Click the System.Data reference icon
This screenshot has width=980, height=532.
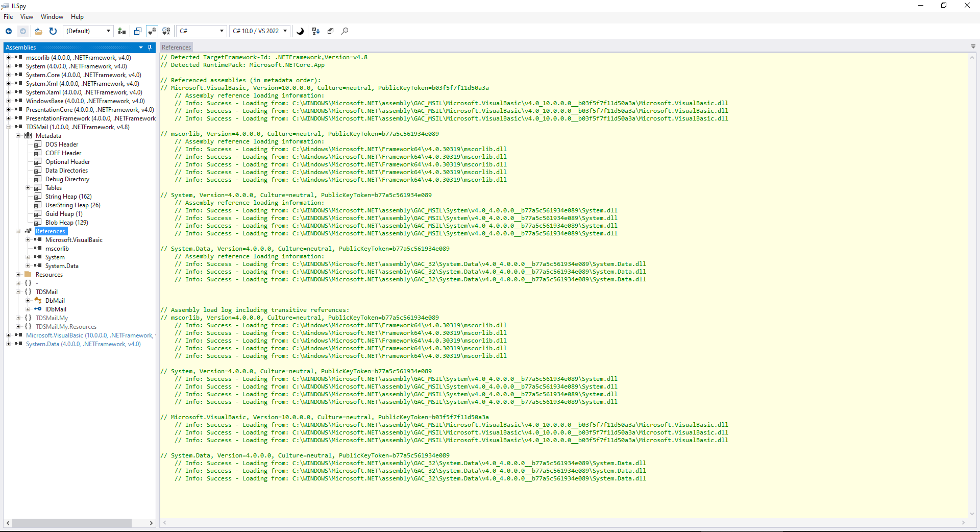pyautogui.click(x=38, y=266)
